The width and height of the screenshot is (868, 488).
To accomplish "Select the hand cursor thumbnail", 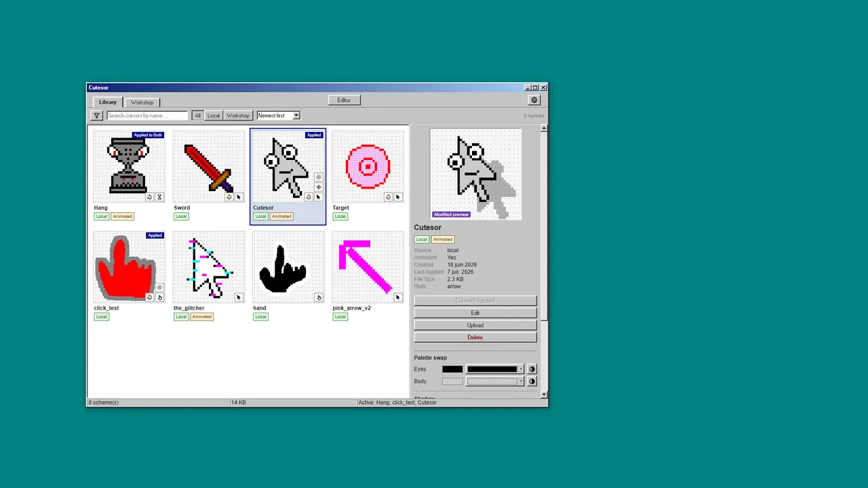I will (288, 267).
